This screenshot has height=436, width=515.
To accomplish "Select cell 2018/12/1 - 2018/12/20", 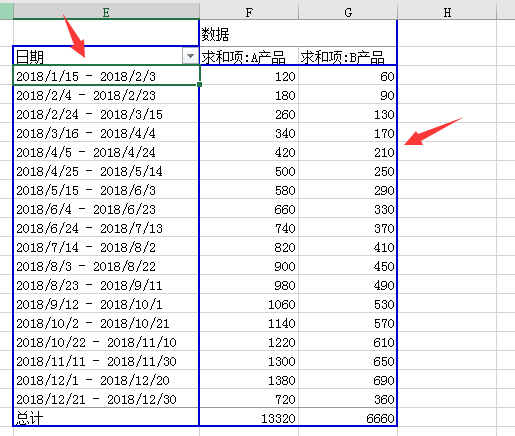I will pyautogui.click(x=106, y=379).
